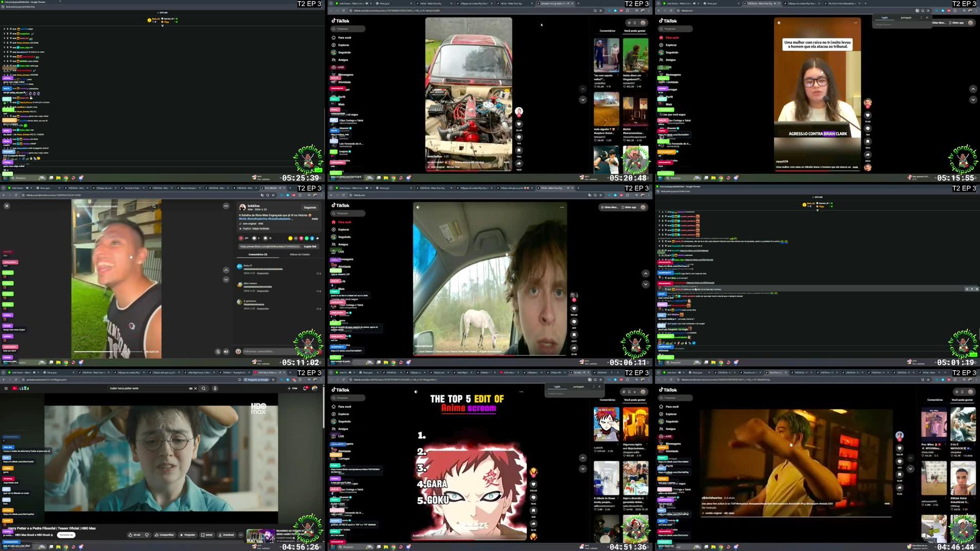Viewport: 980px width, 551px height.
Task: Bookmark the horse TikTok video
Action: (574, 334)
